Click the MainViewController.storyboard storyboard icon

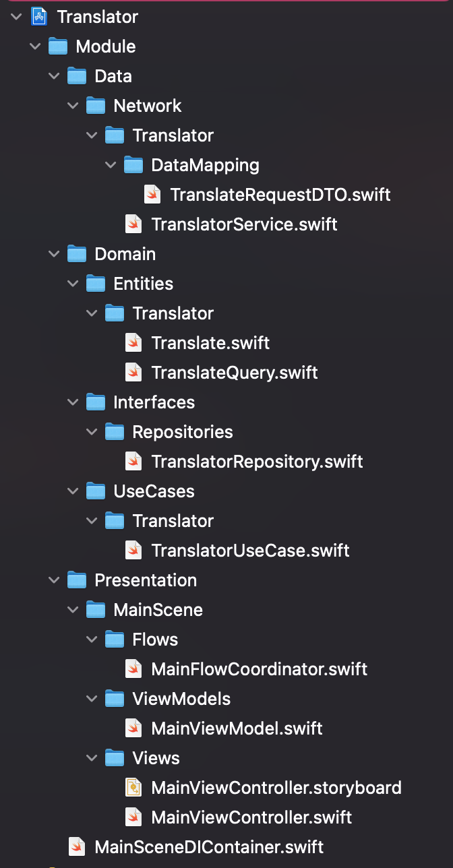pos(133,786)
